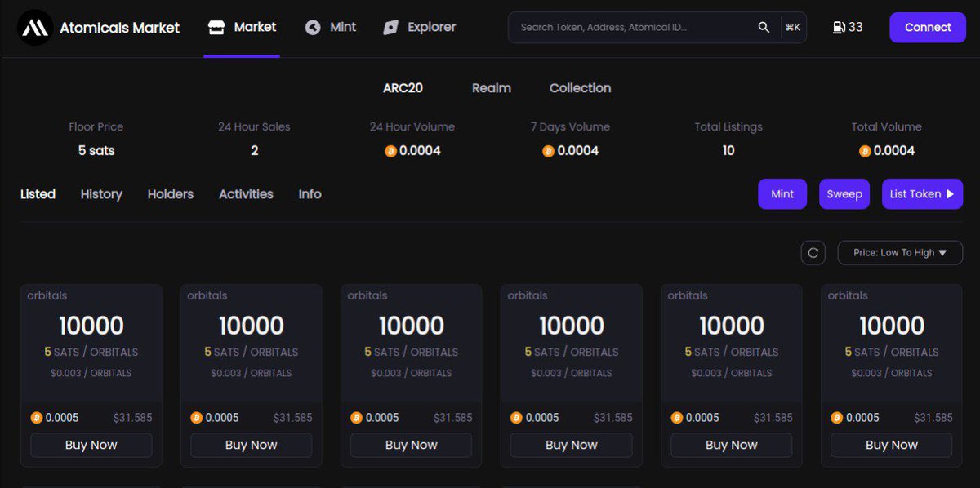Click the ⌘K shortcut badge
The image size is (980, 488).
(792, 28)
